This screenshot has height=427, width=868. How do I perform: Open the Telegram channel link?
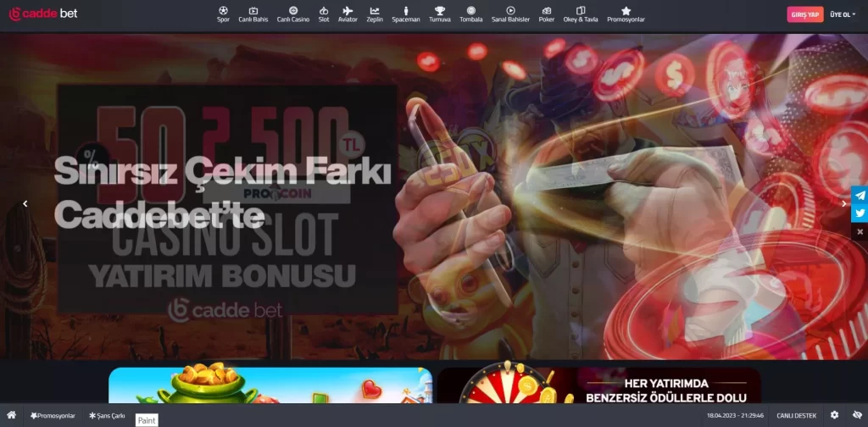(860, 195)
